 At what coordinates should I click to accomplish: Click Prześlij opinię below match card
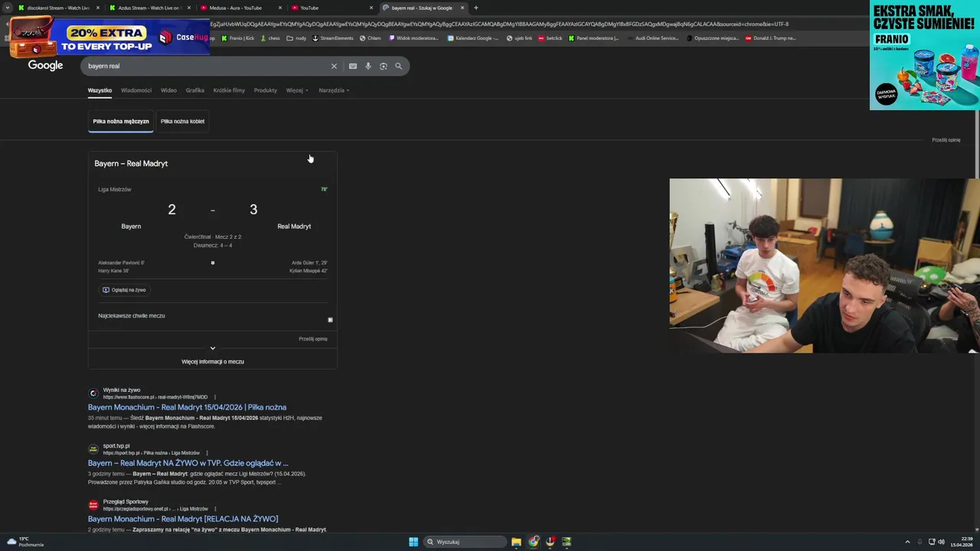(x=313, y=339)
